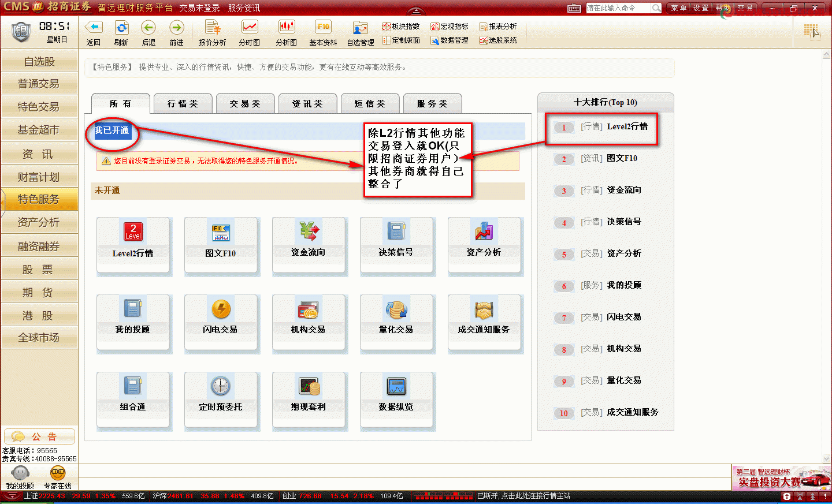Open the 资金流向 service tile
The image size is (832, 504).
(309, 245)
